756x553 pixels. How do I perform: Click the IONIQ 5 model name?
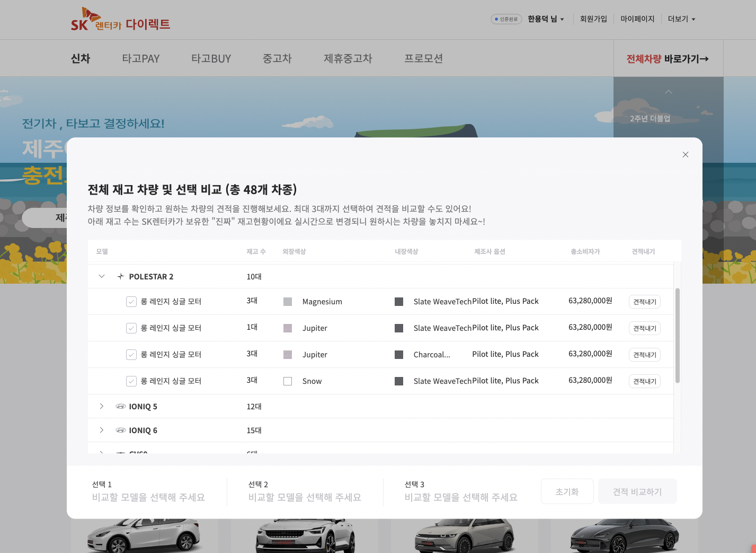143,407
